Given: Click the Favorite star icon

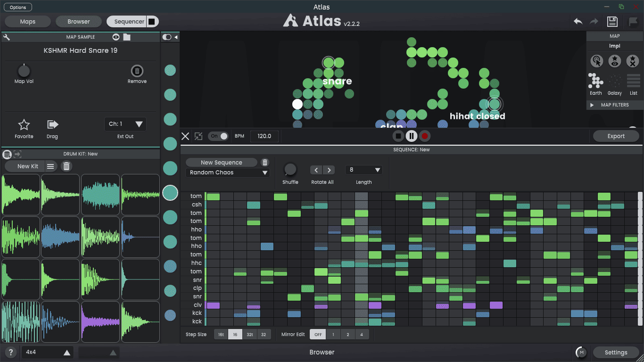Looking at the screenshot, I should (24, 124).
